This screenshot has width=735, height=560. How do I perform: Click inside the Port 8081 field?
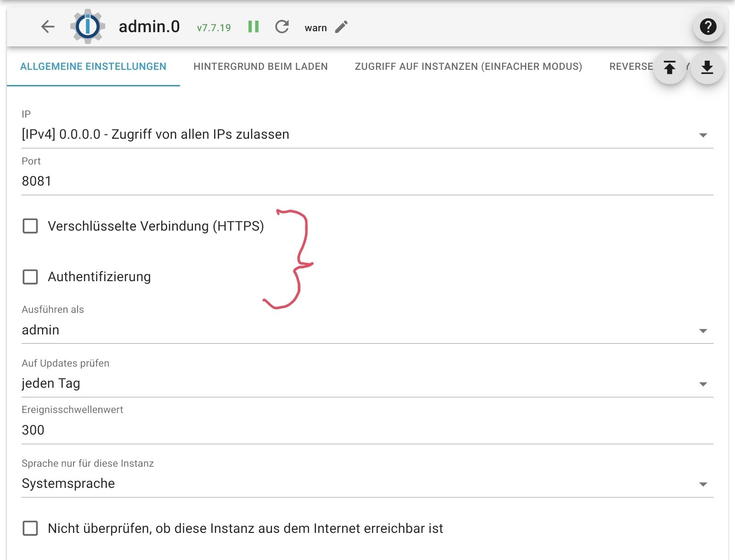coord(184,181)
